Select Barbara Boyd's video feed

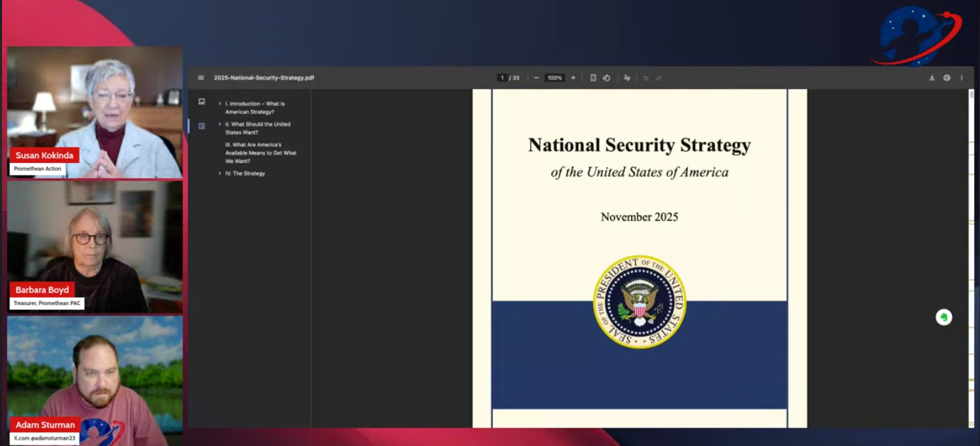[x=95, y=247]
